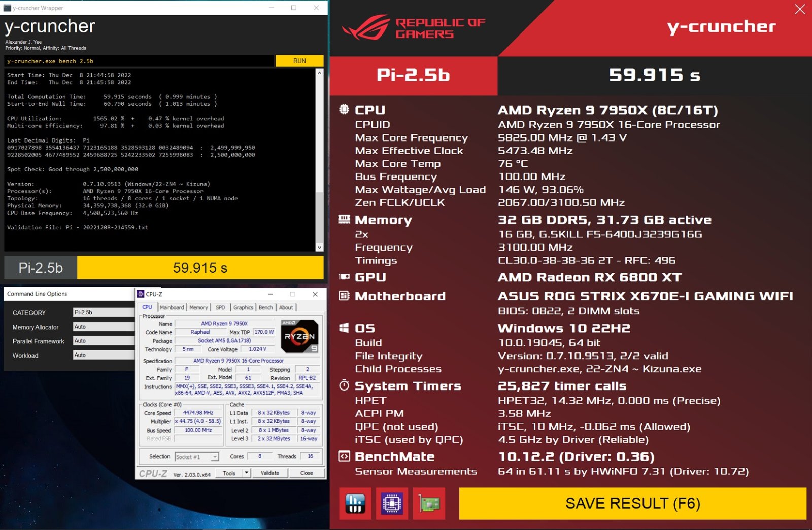Image resolution: width=812 pixels, height=530 pixels.
Task: Open the CATEGORY Pi-2.5b dropdown
Action: 104,312
